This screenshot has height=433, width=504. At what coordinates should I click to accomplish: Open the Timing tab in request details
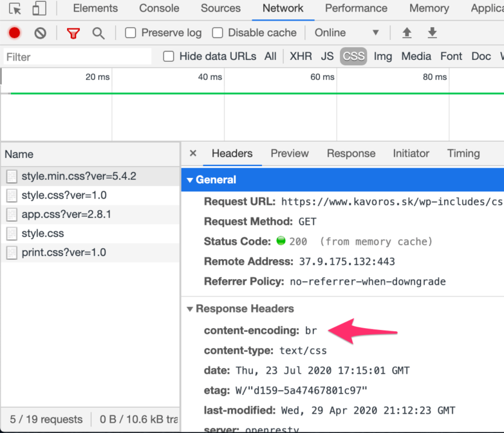coord(463,153)
